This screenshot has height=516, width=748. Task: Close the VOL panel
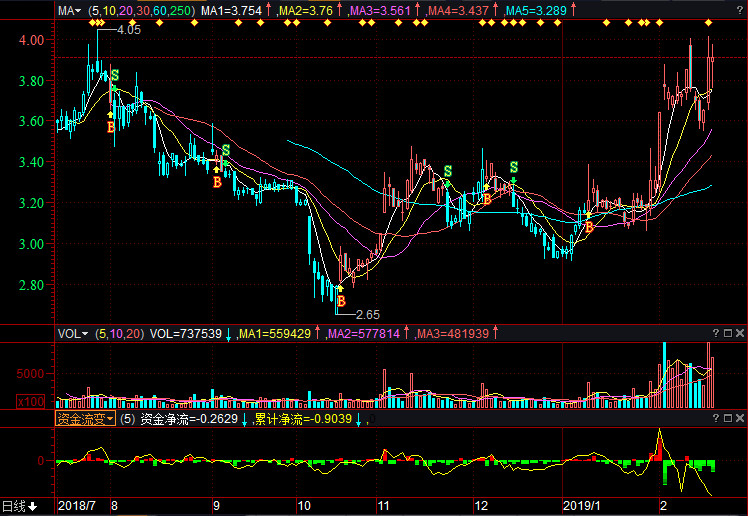click(x=739, y=333)
